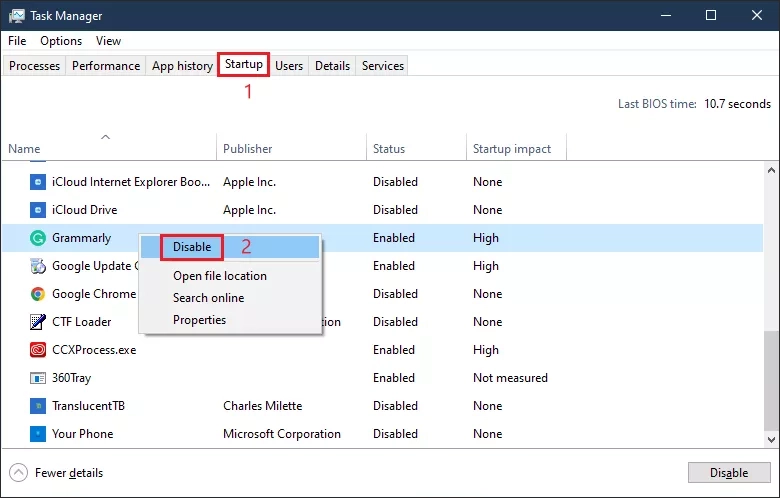Viewport: 780px width, 498px height.
Task: Sort by the Publisher column header
Action: pyautogui.click(x=292, y=147)
